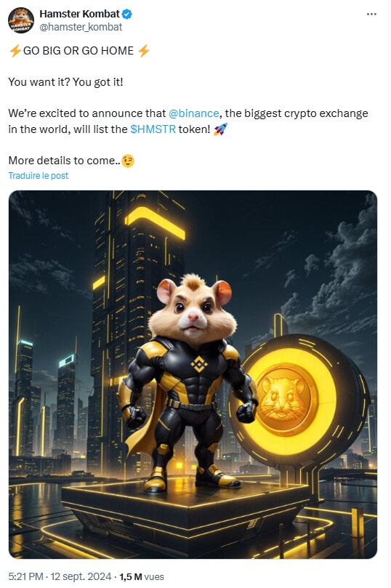
Task: Open the hamster superhero image
Action: click(x=193, y=374)
